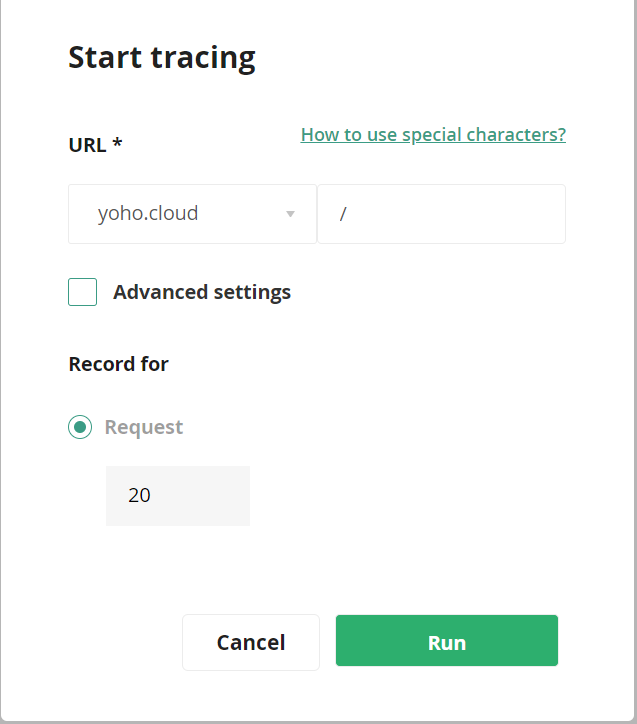
Task: Click the request count field
Action: tap(178, 495)
